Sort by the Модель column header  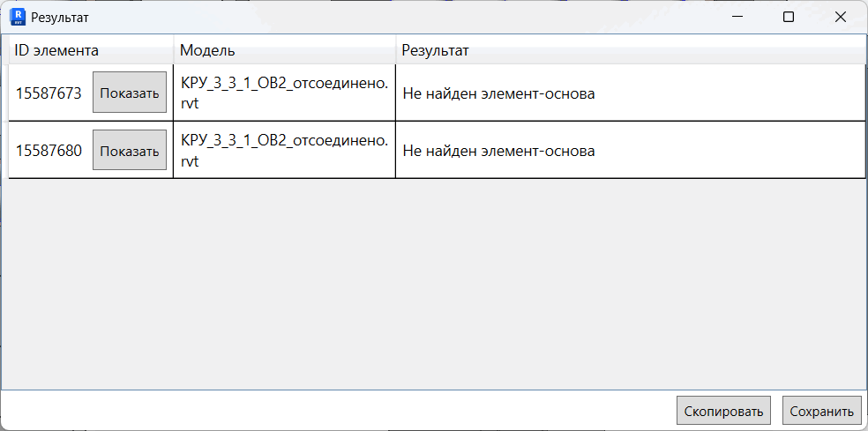coord(285,50)
